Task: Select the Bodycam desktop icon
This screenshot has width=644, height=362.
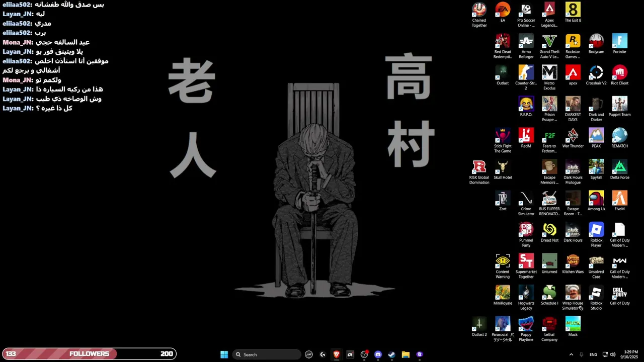Action: [x=596, y=44]
